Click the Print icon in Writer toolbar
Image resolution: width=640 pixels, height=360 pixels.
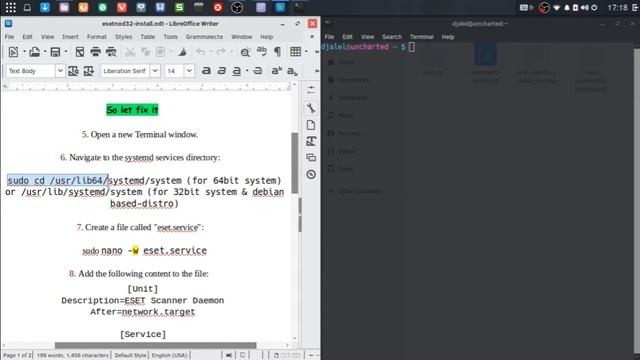click(96, 52)
